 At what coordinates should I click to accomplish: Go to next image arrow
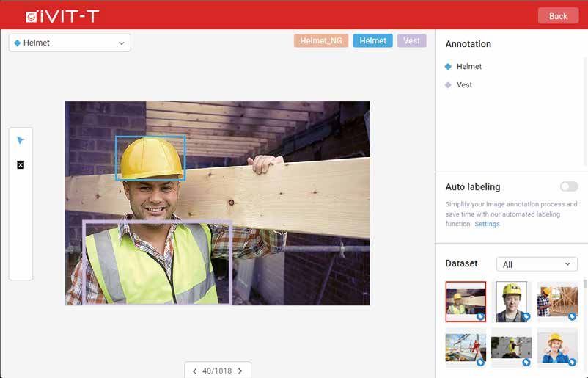240,371
